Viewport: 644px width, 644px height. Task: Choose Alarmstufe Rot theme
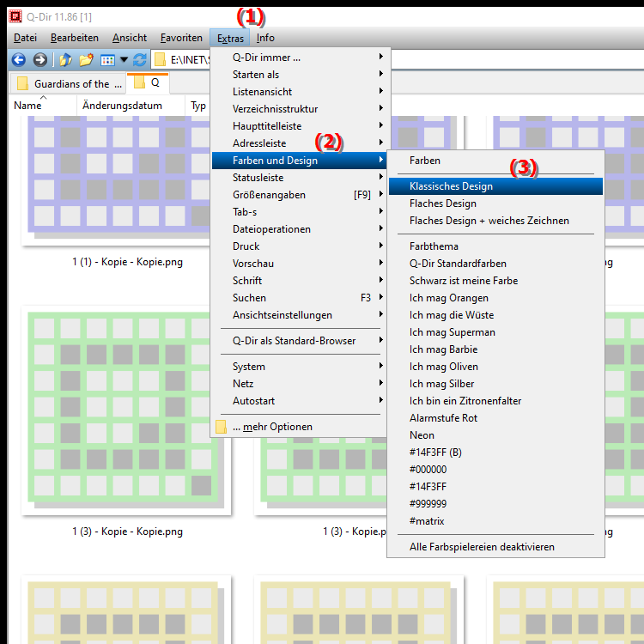[495, 418]
